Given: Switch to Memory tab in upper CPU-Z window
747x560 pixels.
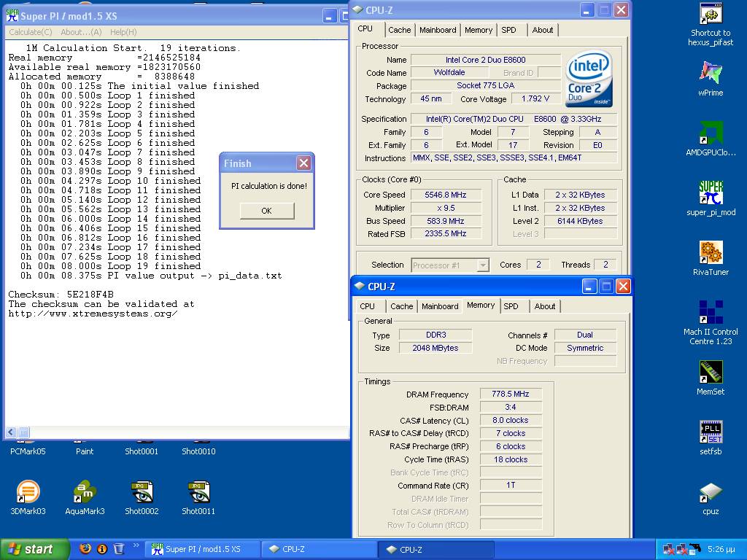Looking at the screenshot, I should coord(479,30).
